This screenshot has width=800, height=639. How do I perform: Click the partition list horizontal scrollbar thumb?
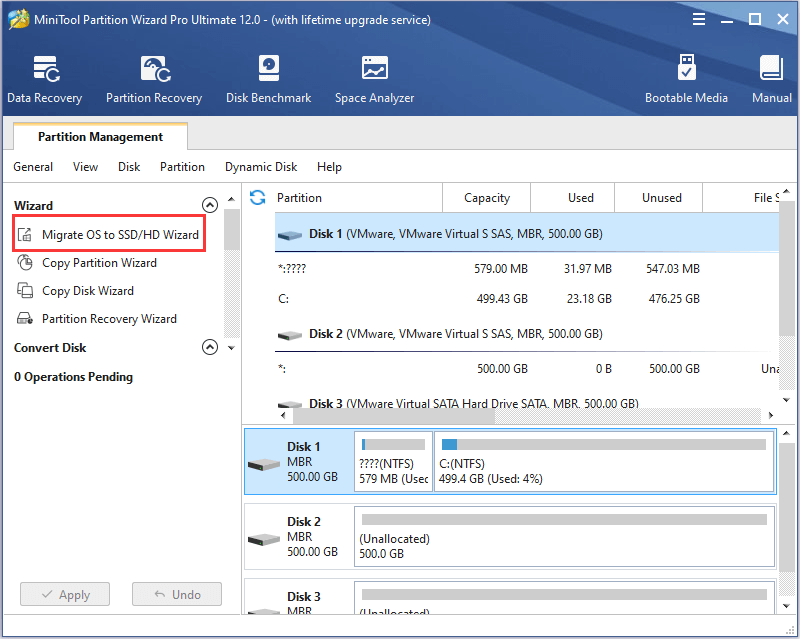394,415
